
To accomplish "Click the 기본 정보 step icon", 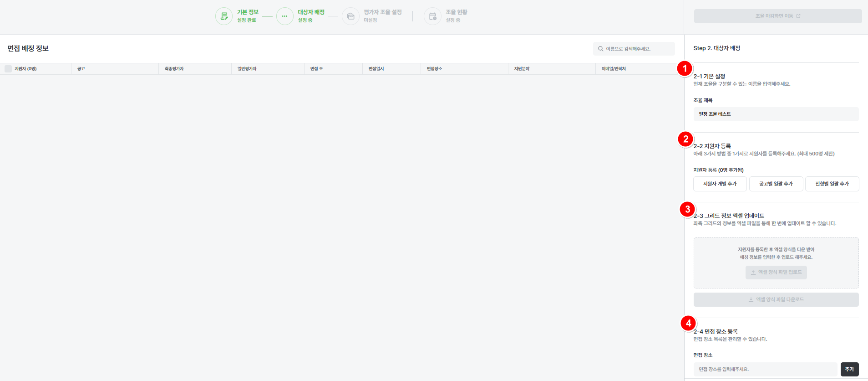I will (x=223, y=16).
